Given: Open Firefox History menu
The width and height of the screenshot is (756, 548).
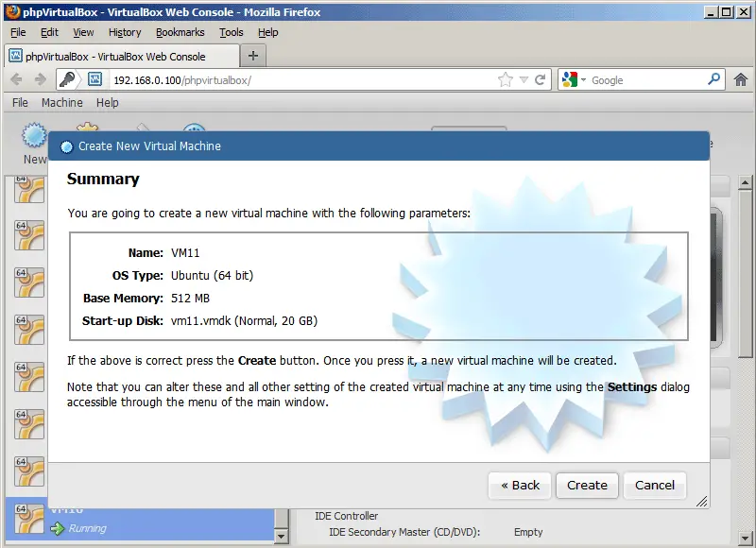Looking at the screenshot, I should click(x=125, y=32).
